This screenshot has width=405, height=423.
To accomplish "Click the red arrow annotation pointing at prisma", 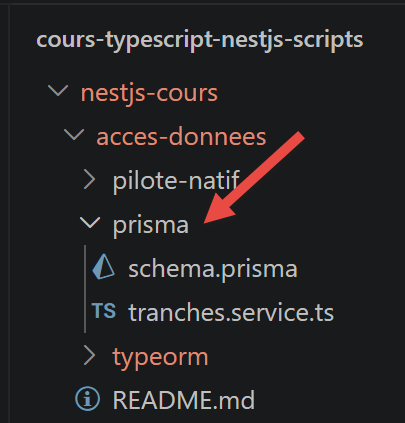I will [254, 177].
